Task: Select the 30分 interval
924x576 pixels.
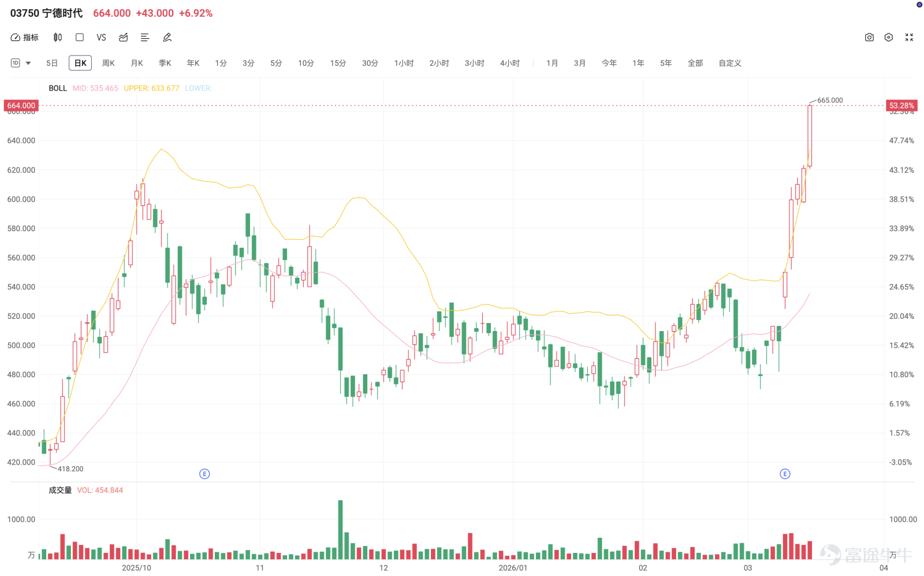Action: point(370,63)
